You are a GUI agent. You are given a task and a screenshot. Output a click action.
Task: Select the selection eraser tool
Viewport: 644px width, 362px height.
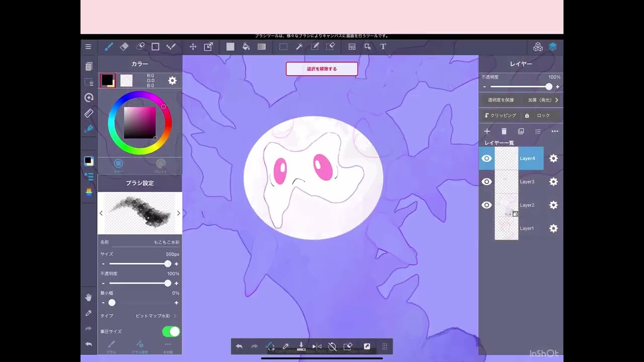pyautogui.click(x=331, y=47)
